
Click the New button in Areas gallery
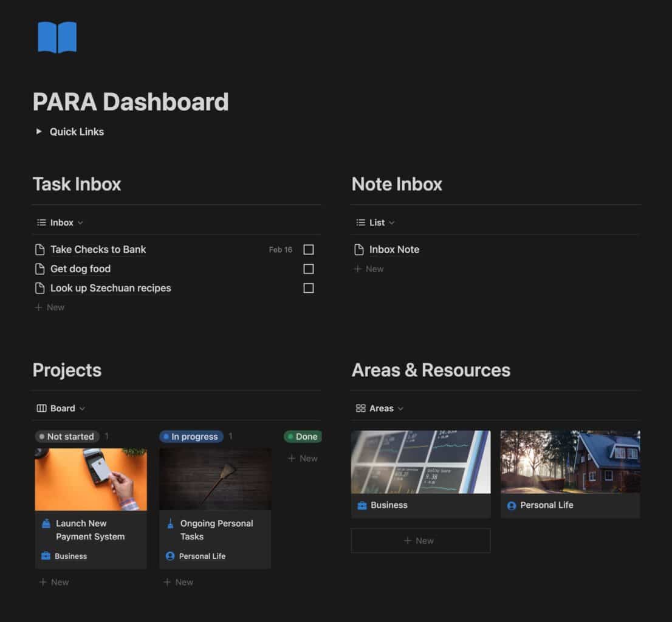(420, 541)
